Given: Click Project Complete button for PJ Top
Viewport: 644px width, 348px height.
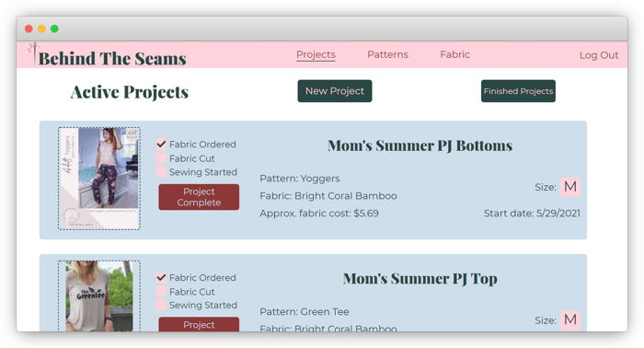Looking at the screenshot, I should (199, 324).
